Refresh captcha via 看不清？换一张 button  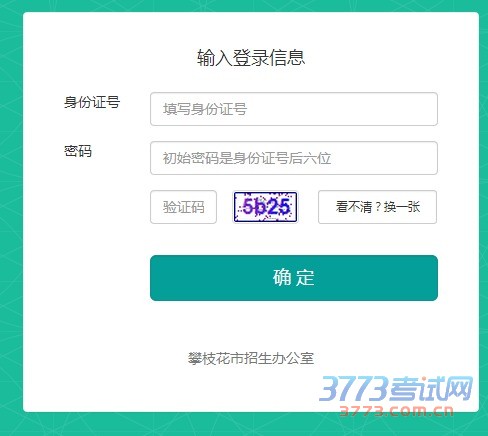(x=377, y=207)
